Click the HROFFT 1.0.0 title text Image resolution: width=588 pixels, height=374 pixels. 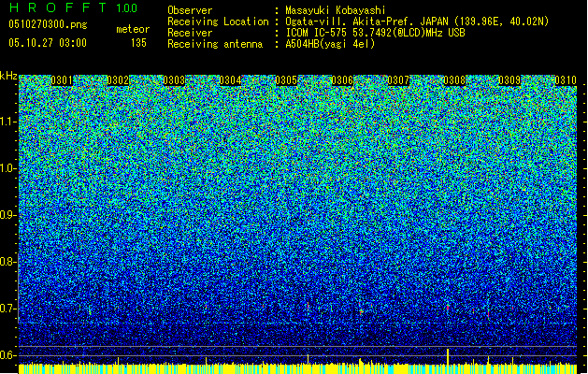pyautogui.click(x=73, y=7)
